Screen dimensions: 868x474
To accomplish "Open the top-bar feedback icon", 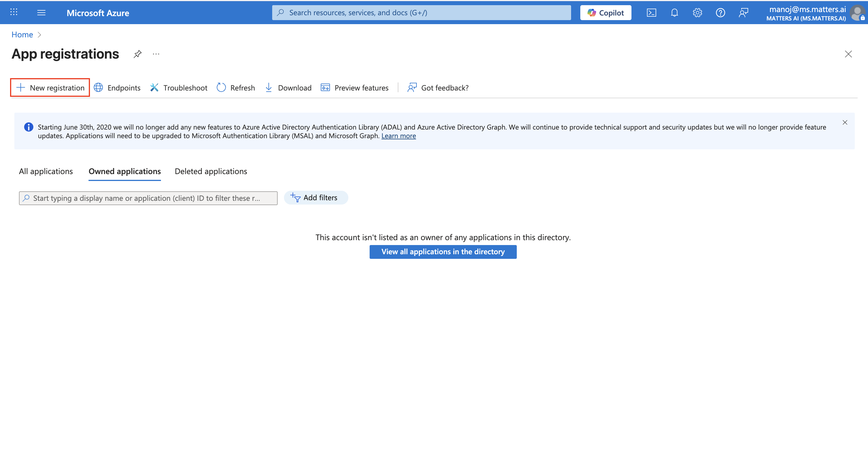I will click(743, 12).
